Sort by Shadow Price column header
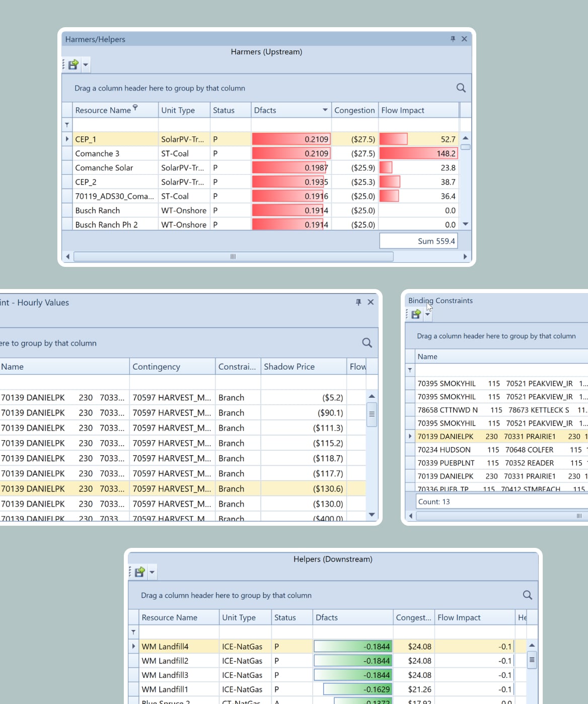The width and height of the screenshot is (588, 704). 303,367
